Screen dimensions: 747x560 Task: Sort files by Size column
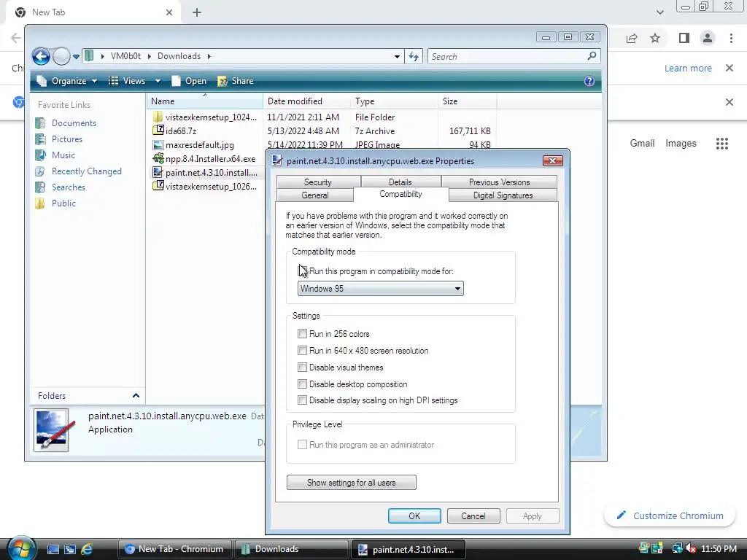pyautogui.click(x=467, y=101)
